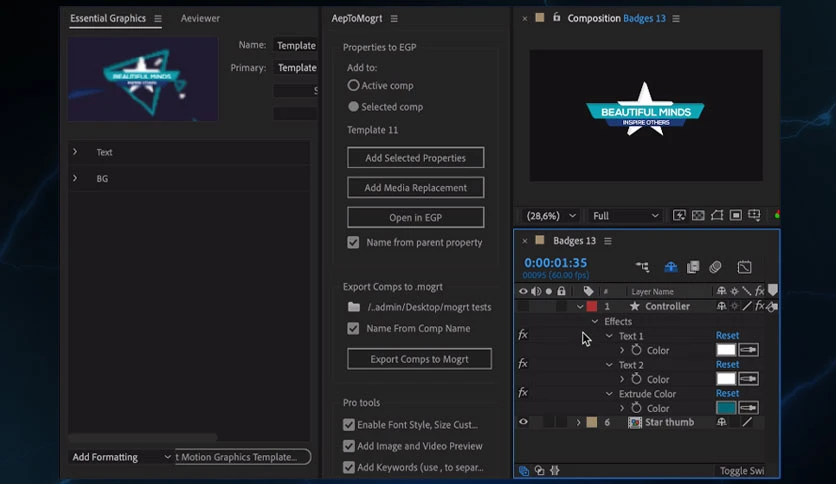
Task: Select the AepToMogrt panel tab
Action: point(357,18)
